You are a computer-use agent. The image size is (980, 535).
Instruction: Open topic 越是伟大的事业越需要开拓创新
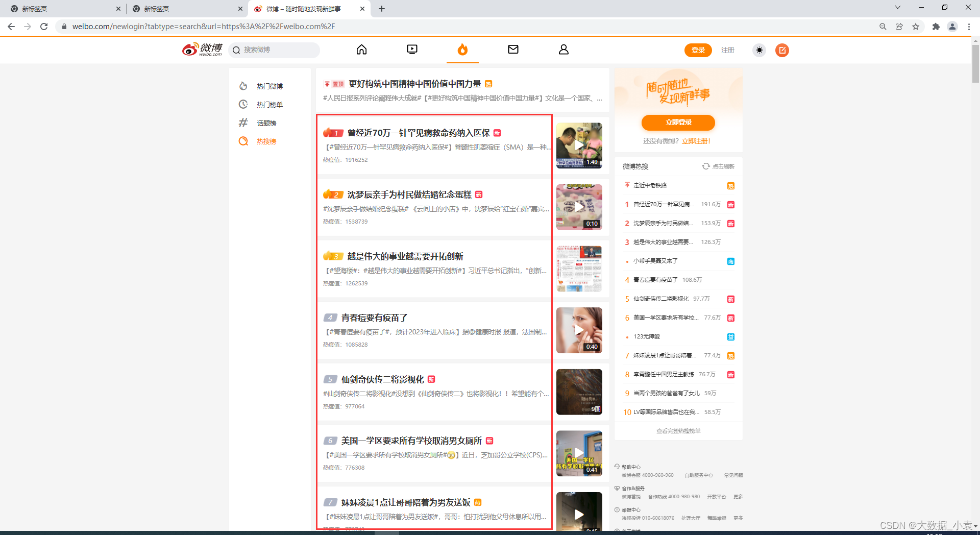[405, 256]
